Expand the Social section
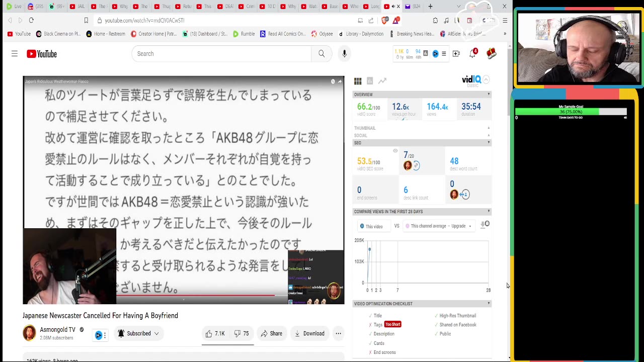 (x=489, y=135)
